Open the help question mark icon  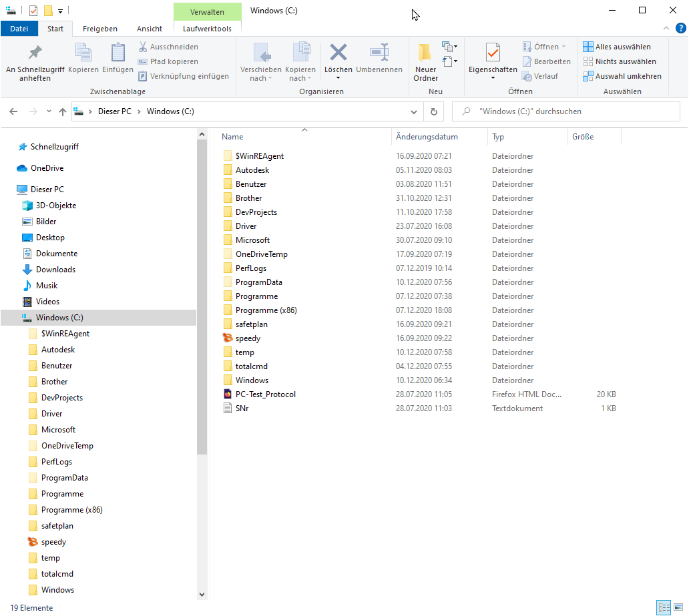[680, 28]
